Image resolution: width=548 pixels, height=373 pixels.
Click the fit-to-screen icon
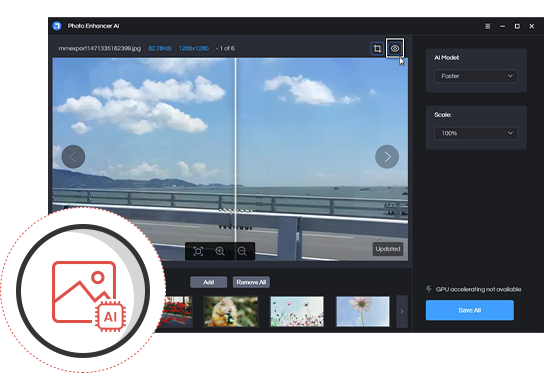tap(198, 251)
